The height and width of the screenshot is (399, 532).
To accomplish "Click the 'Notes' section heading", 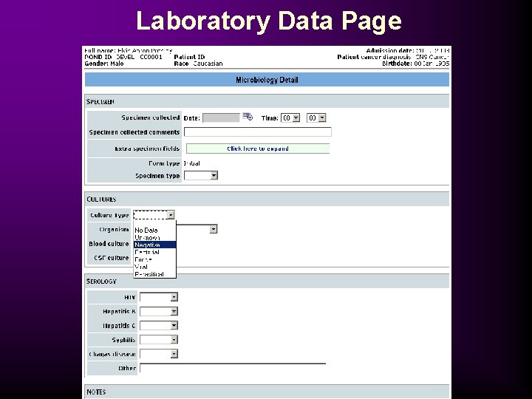I will 96,392.
